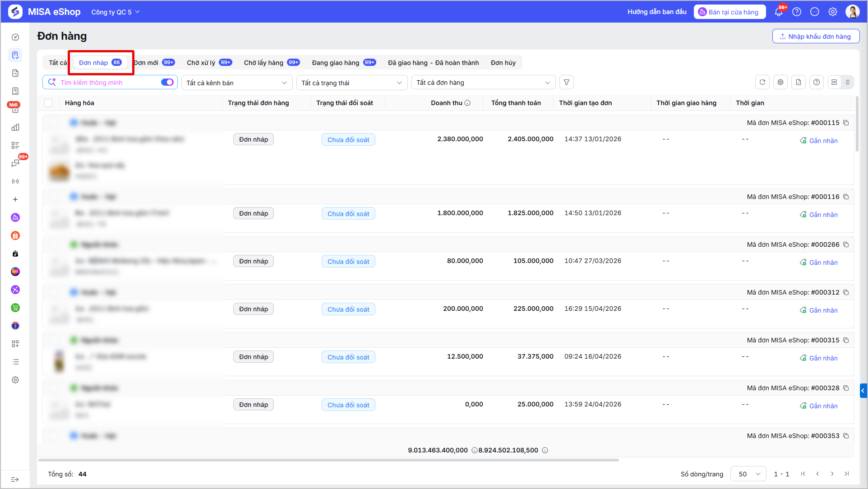Copy order code #000115 icon
The width and height of the screenshot is (868, 489).
click(846, 123)
